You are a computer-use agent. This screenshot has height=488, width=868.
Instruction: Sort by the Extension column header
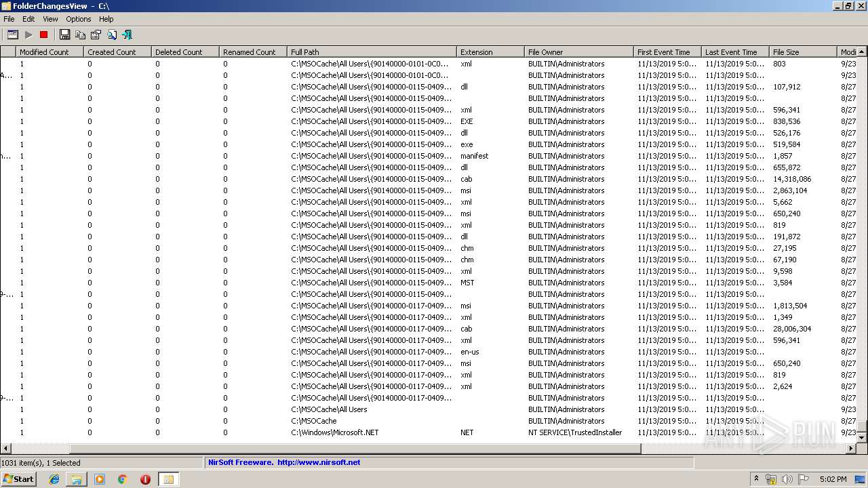coord(491,52)
